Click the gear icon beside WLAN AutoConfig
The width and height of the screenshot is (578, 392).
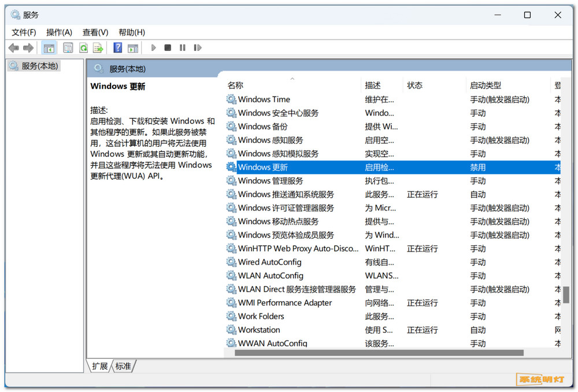231,275
